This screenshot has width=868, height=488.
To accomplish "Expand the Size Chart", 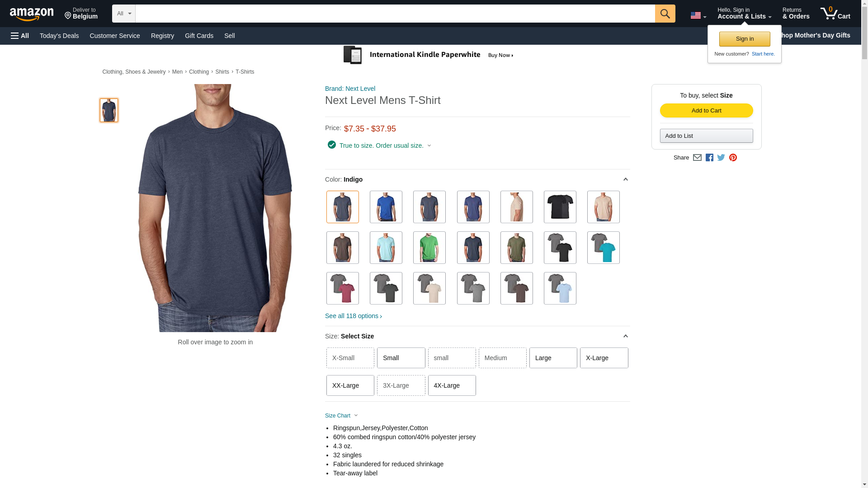I will 341,416.
